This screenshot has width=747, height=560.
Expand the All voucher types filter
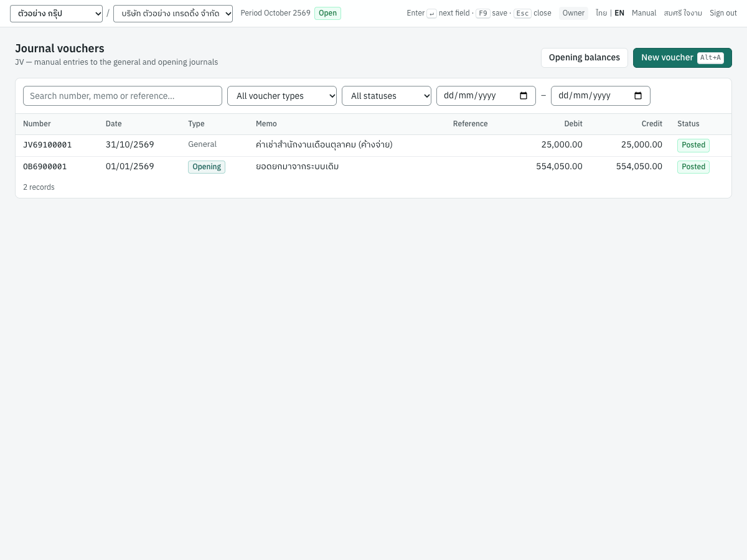[282, 96]
